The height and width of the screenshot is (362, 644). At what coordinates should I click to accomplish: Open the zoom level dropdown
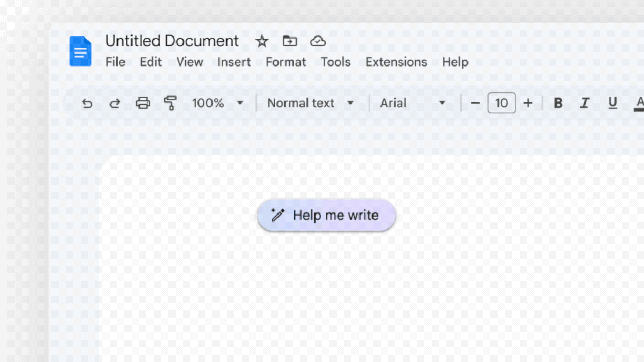pyautogui.click(x=218, y=102)
